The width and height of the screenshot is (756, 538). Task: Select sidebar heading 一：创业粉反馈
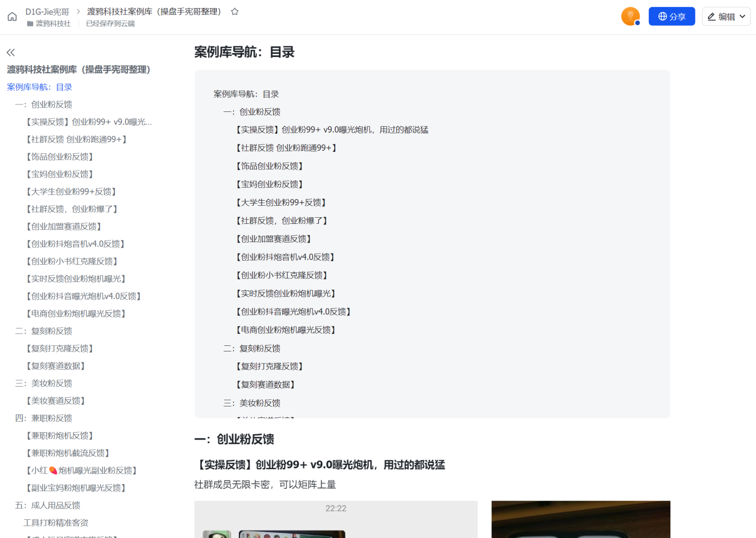click(43, 104)
